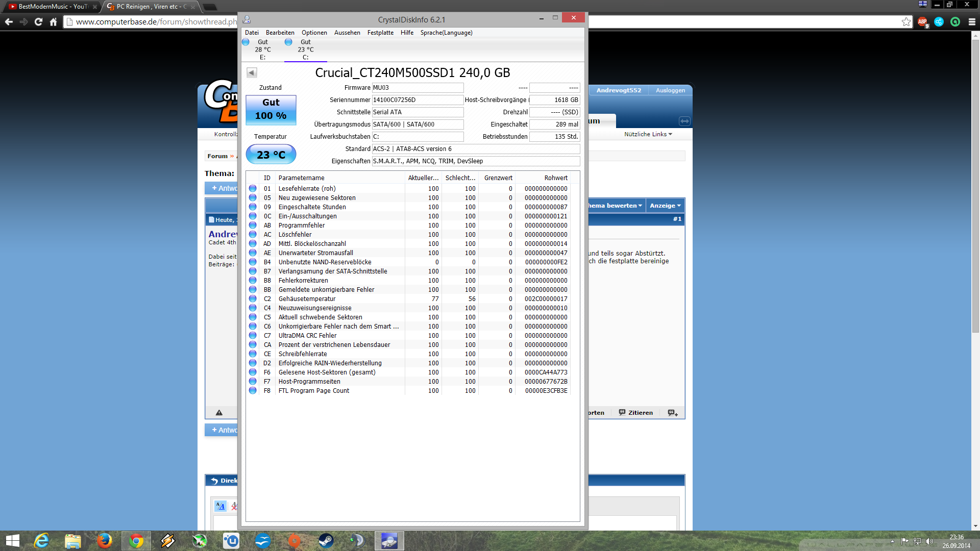Click the previous disk arrow button
Image resolution: width=980 pixels, height=551 pixels.
click(x=252, y=72)
